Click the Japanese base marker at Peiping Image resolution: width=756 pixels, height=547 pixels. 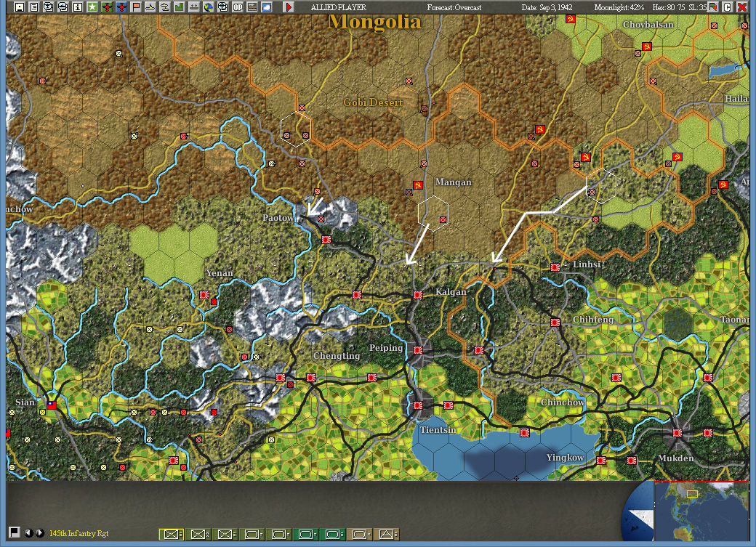pyautogui.click(x=418, y=350)
